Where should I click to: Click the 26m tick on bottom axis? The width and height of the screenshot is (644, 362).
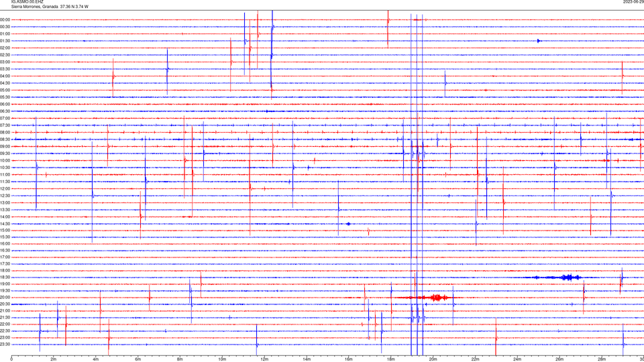click(x=559, y=359)
